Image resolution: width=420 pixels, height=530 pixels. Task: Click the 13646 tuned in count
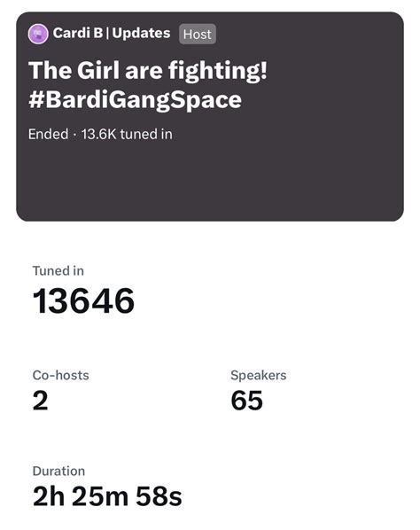(x=83, y=300)
